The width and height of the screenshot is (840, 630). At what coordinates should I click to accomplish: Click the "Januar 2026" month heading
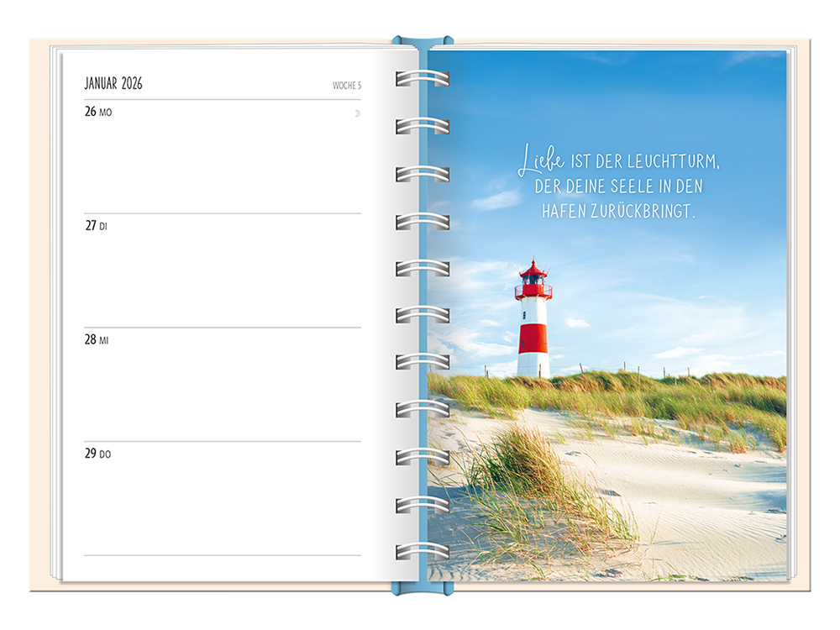click(113, 83)
